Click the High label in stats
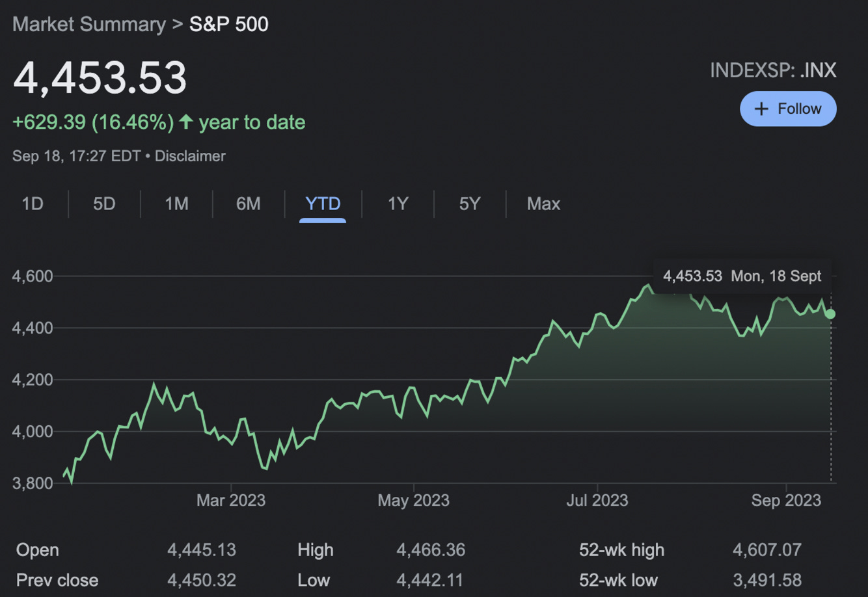This screenshot has width=868, height=597. [316, 550]
